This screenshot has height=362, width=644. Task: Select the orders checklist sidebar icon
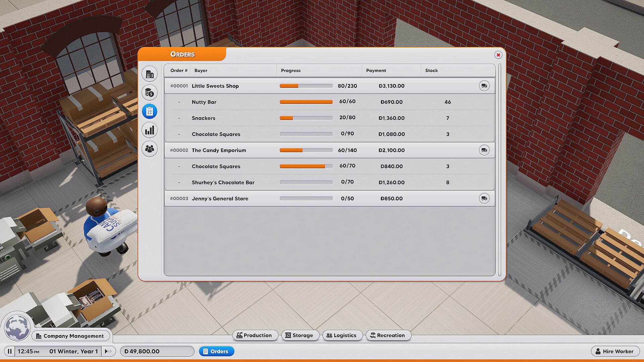[x=150, y=111]
